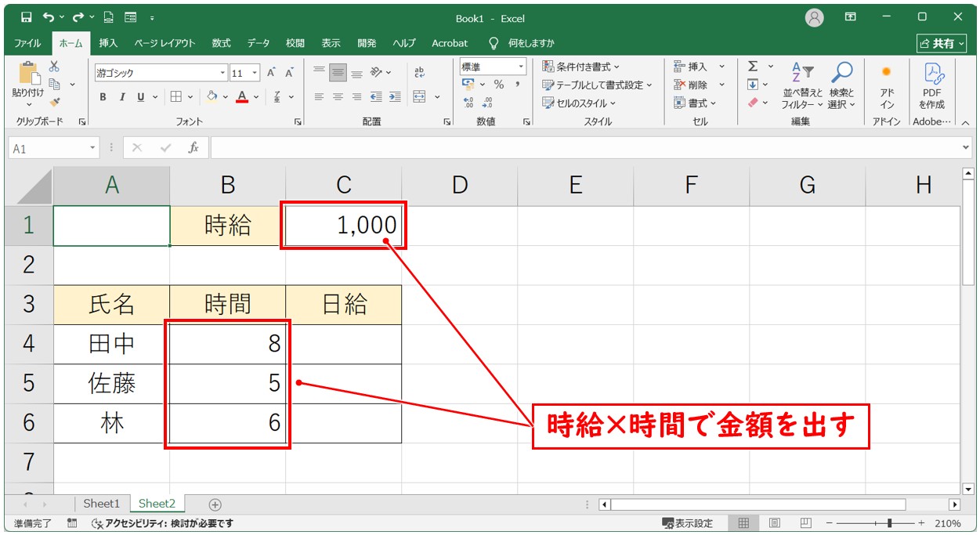Toggle center horizontal alignment
Screen dimensions: 980x535
pyautogui.click(x=338, y=97)
